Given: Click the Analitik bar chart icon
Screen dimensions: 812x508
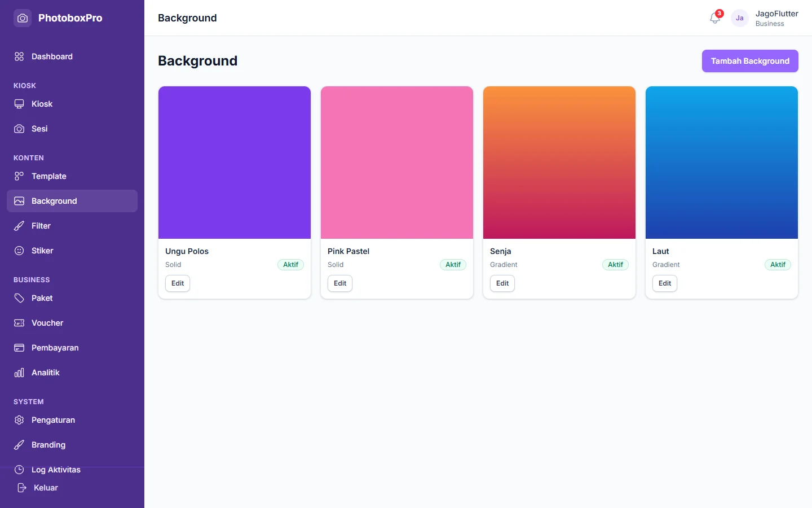Looking at the screenshot, I should tap(19, 373).
